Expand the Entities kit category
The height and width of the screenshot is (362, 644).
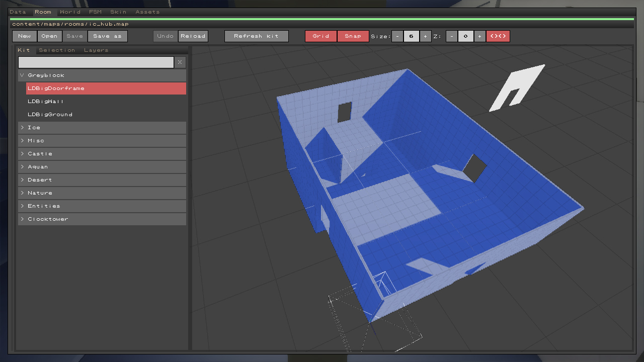point(102,206)
